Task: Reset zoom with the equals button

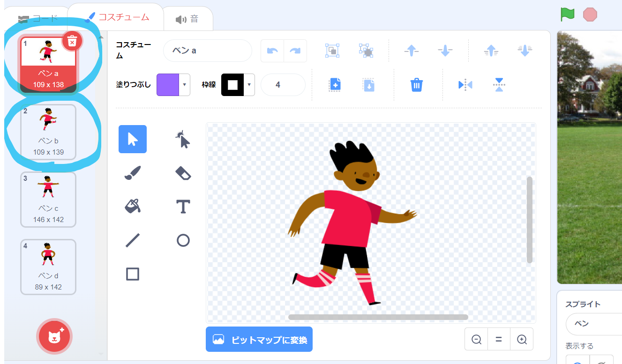Action: coord(499,339)
